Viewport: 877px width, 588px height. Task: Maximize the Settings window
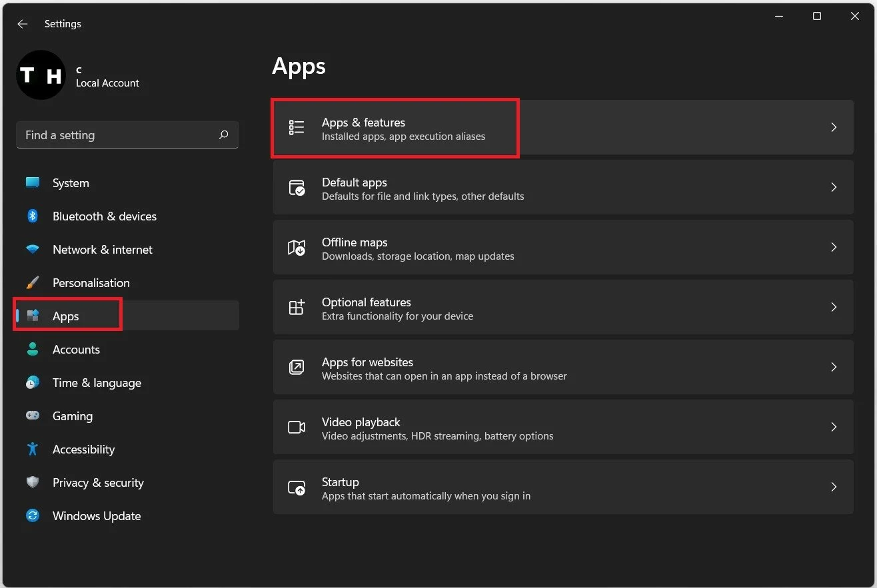[x=817, y=16]
